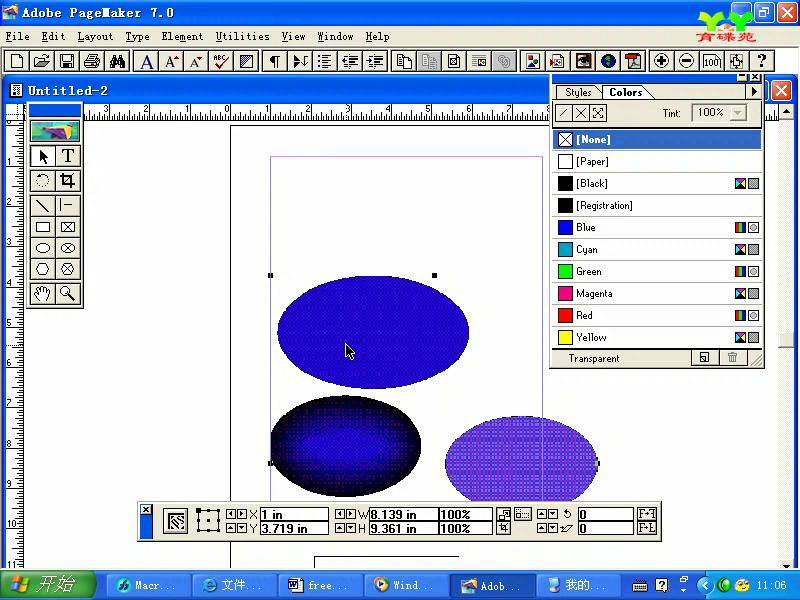This screenshot has height=600, width=800.
Task: Select the Cropping tool
Action: (68, 180)
